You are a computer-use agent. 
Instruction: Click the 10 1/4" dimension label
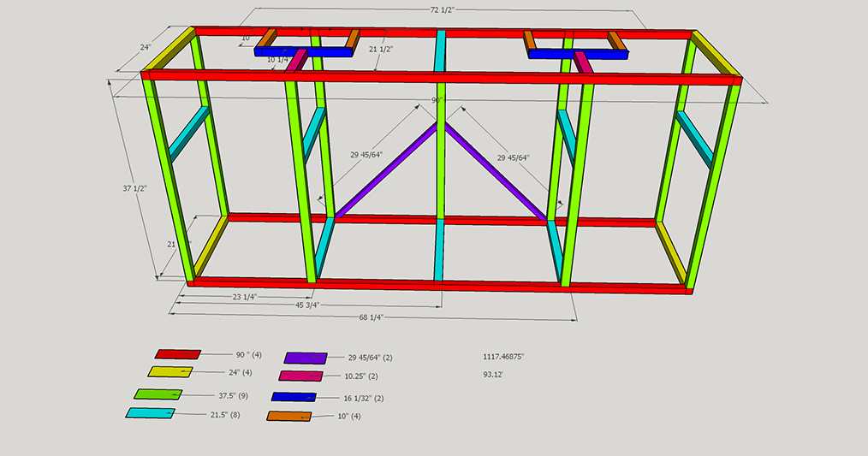(278, 60)
